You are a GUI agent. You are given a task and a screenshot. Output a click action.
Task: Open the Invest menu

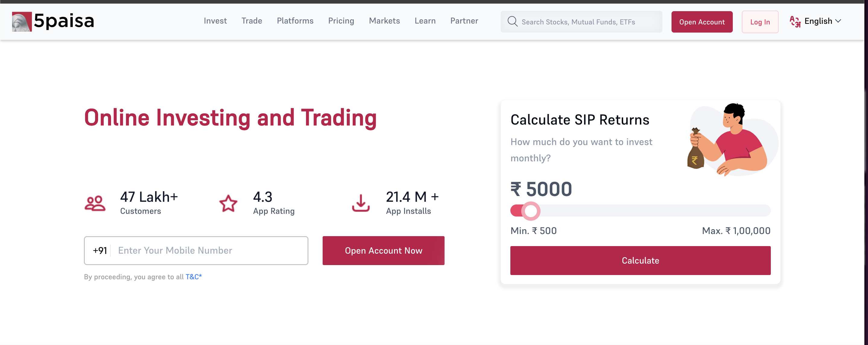pos(215,21)
